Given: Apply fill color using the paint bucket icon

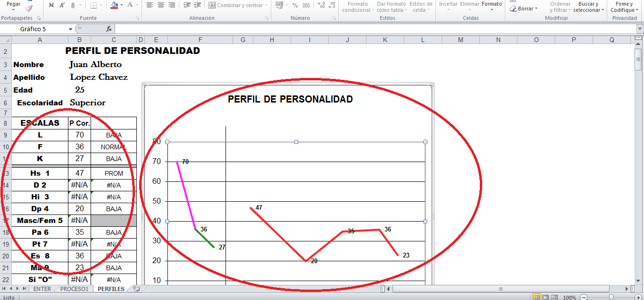Looking at the screenshot, I should (x=114, y=5).
